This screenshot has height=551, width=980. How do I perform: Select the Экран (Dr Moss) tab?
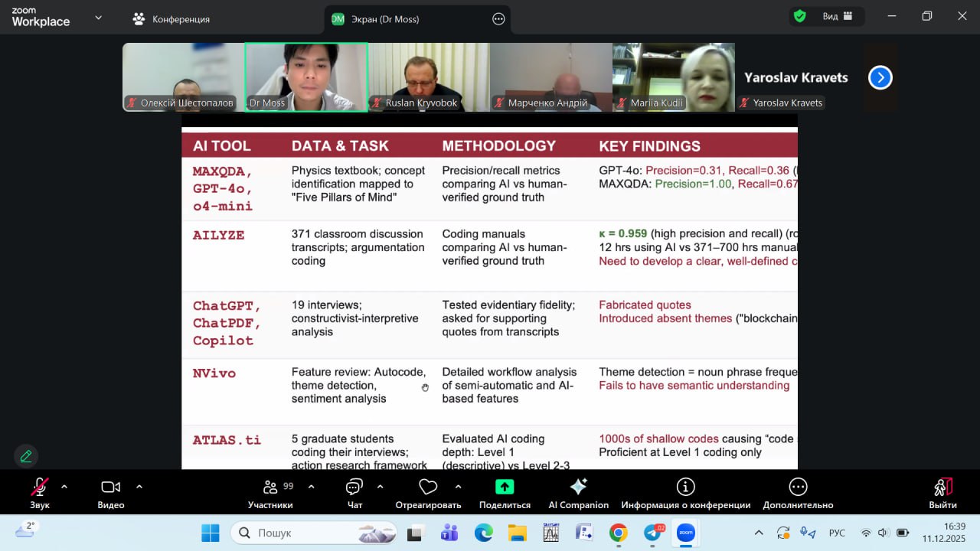click(385, 19)
